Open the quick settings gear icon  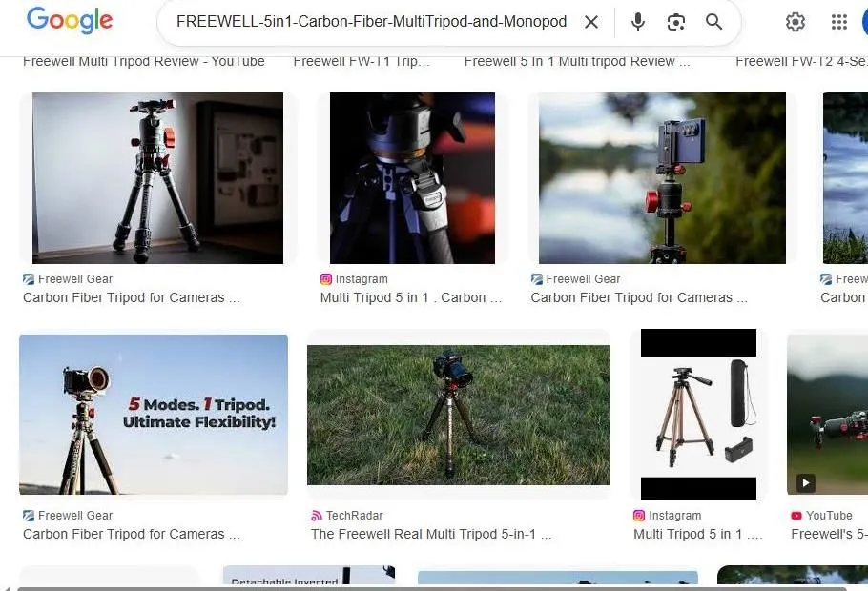coord(796,21)
